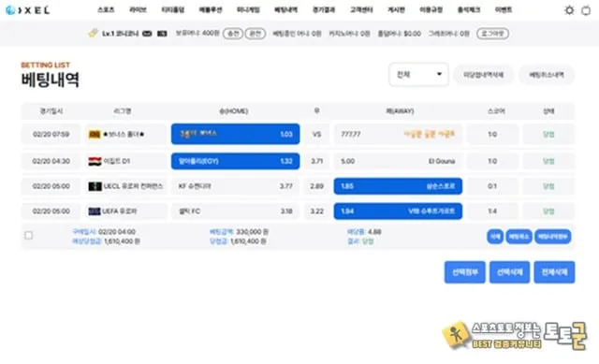Click the away team cell 'El Gouna'
The image size is (599, 364).
398,161
